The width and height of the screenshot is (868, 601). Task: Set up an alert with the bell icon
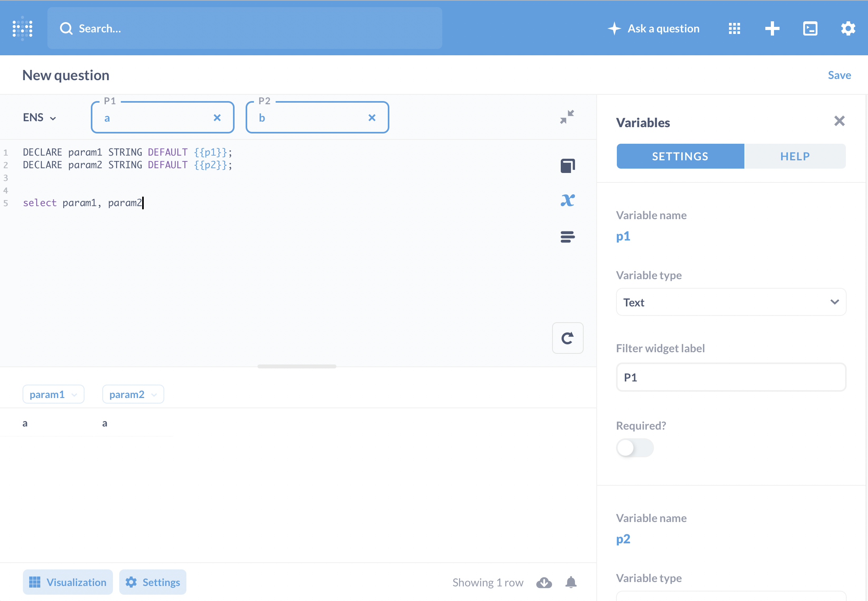pyautogui.click(x=571, y=582)
